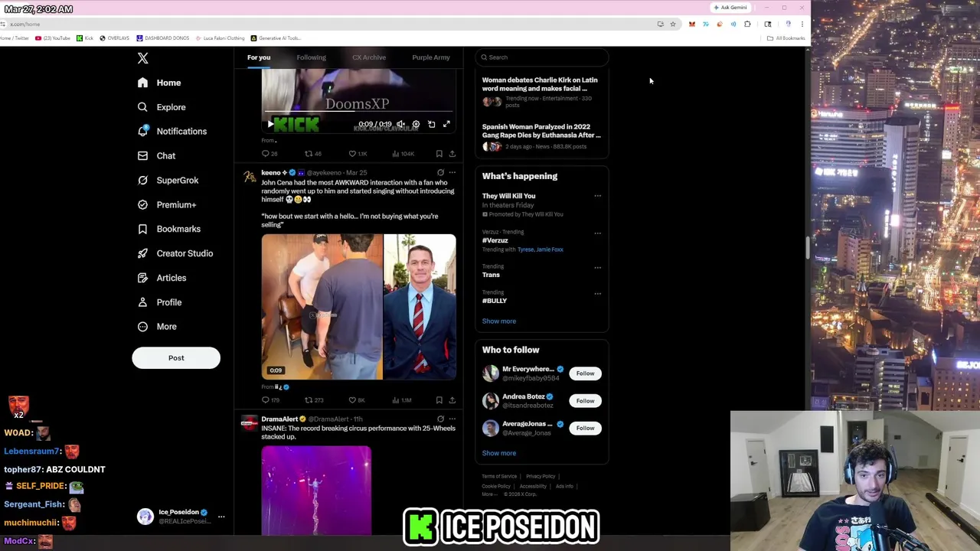Switch to the Purple Army tab
This screenshot has height=551, width=980.
431,57
